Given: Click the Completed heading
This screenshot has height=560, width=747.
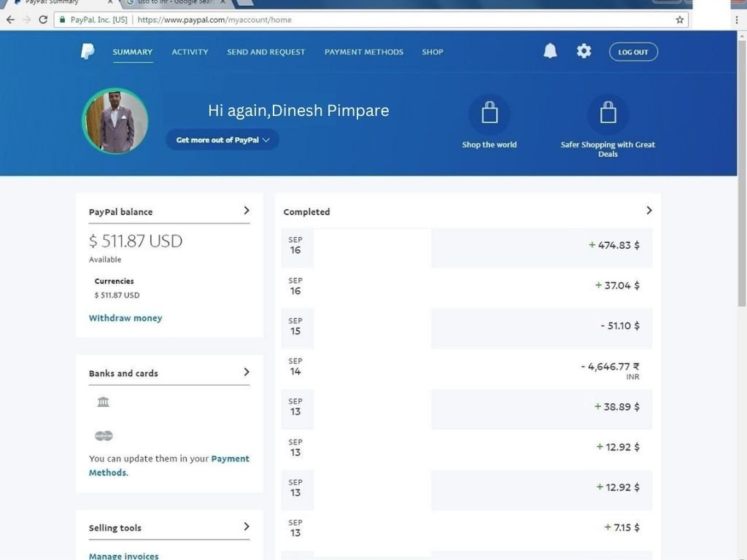Looking at the screenshot, I should click(306, 212).
